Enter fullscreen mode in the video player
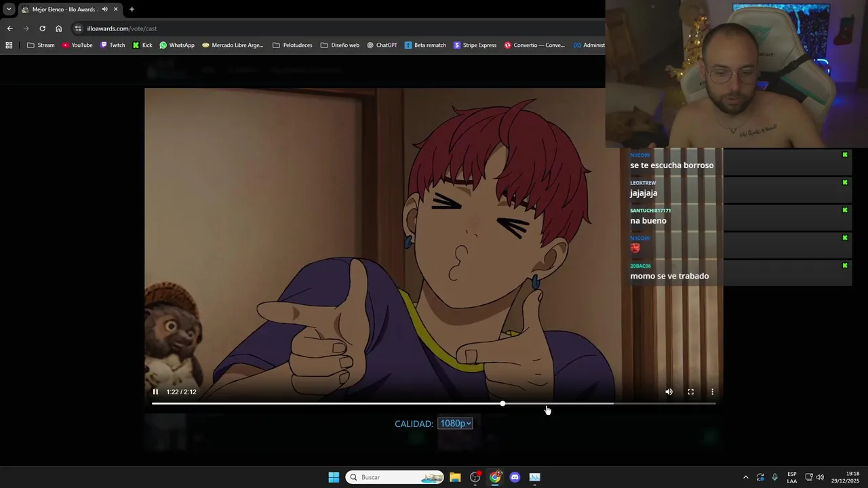 pos(690,392)
